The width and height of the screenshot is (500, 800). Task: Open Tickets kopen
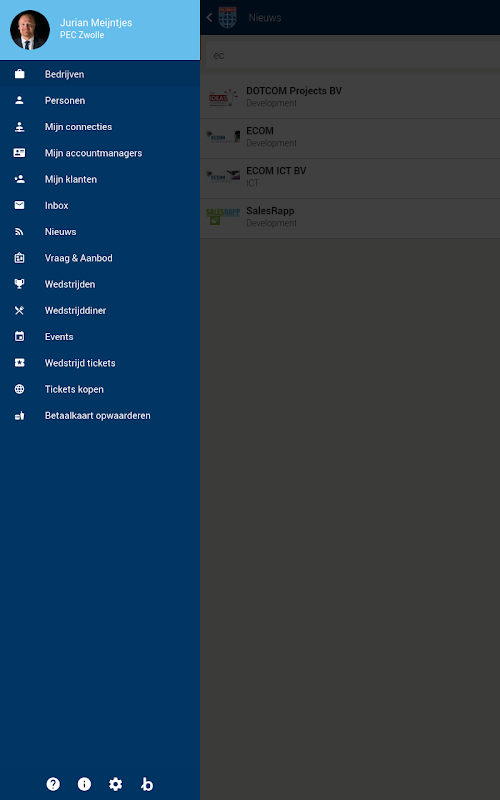pos(100,389)
